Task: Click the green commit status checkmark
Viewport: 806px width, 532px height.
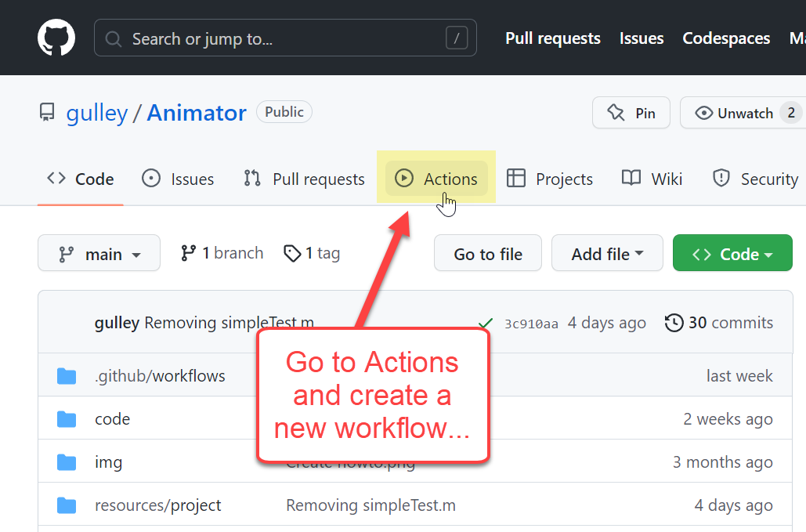Action: click(486, 323)
